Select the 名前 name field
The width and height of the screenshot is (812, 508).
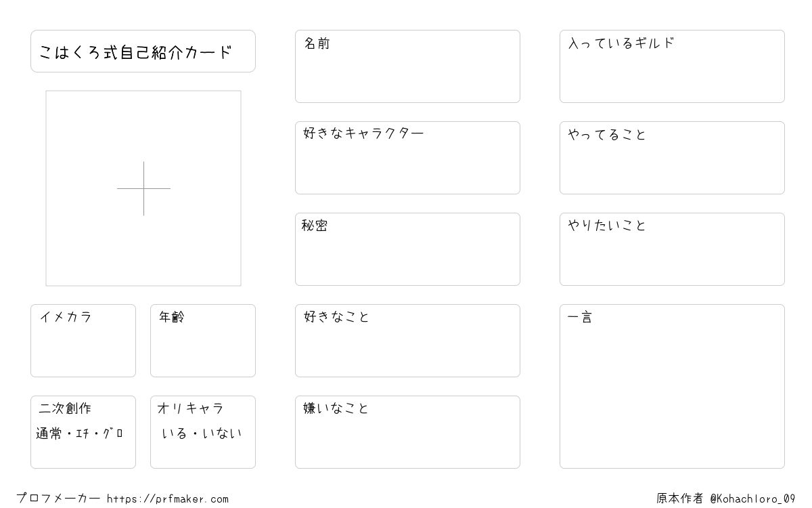(407, 66)
